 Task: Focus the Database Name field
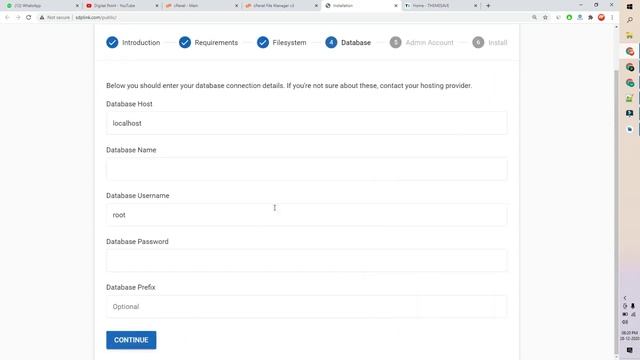click(307, 169)
